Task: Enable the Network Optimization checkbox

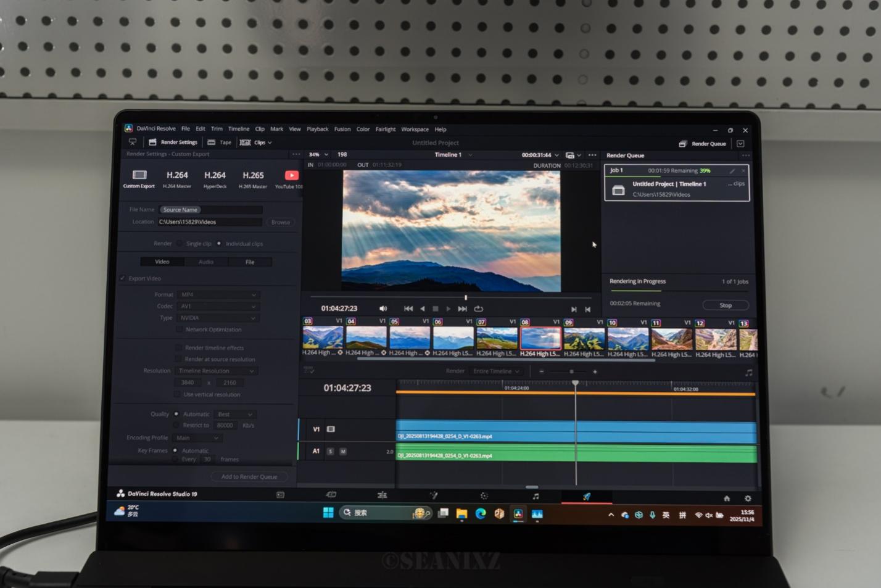Action: (180, 329)
